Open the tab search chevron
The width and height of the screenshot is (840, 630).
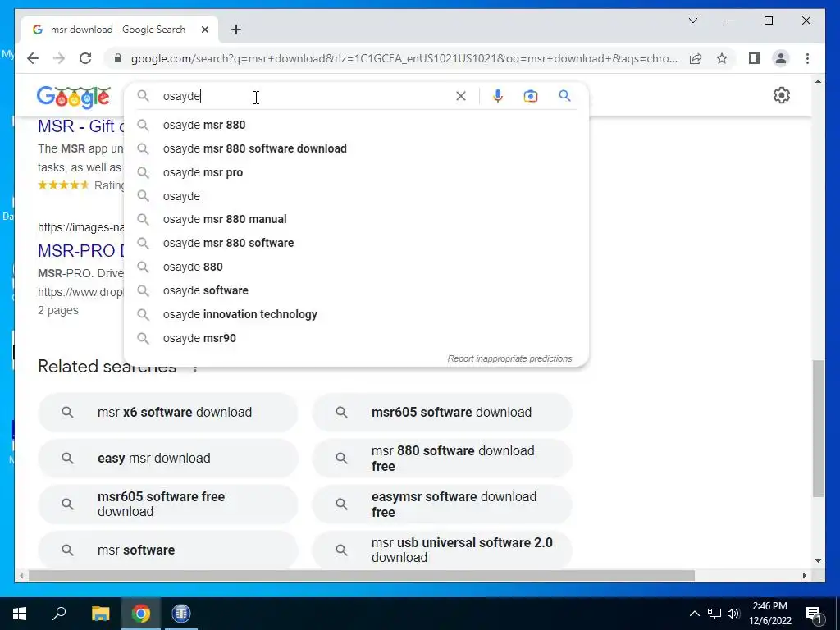click(x=692, y=21)
